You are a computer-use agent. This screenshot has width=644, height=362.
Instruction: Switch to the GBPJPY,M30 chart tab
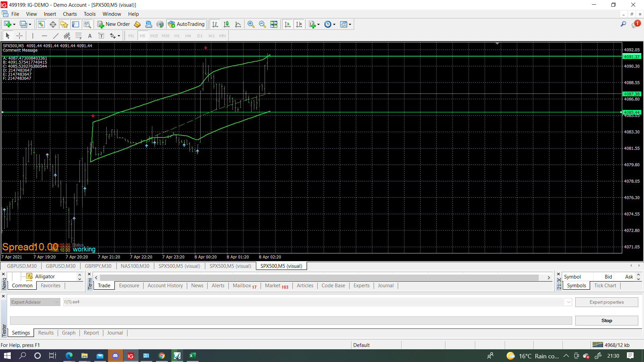click(98, 266)
